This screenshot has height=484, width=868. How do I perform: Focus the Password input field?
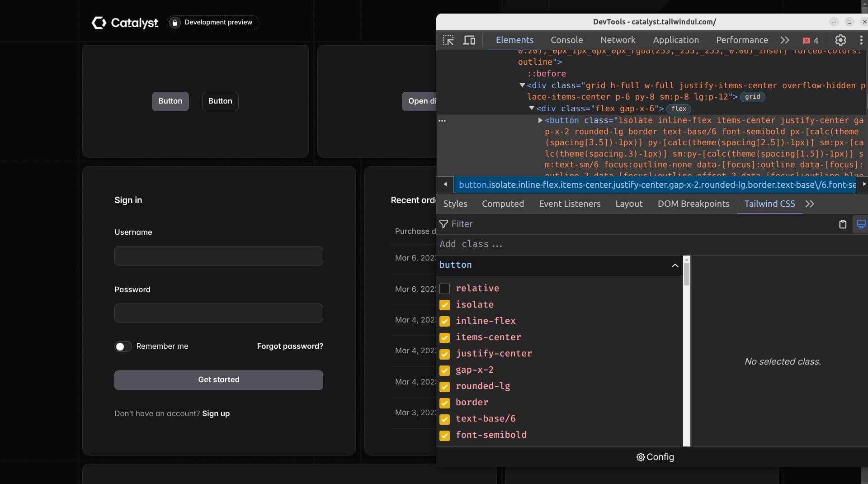click(219, 313)
